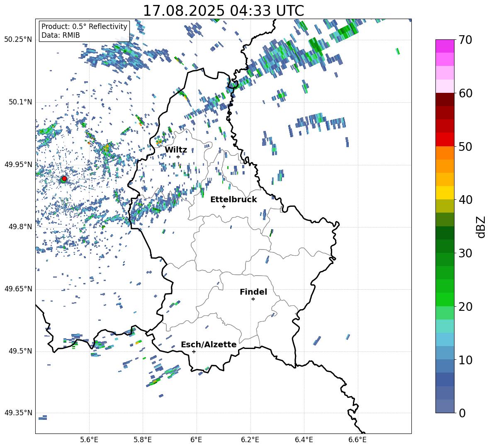Click the Ettelbruck station cross marker

pos(224,206)
